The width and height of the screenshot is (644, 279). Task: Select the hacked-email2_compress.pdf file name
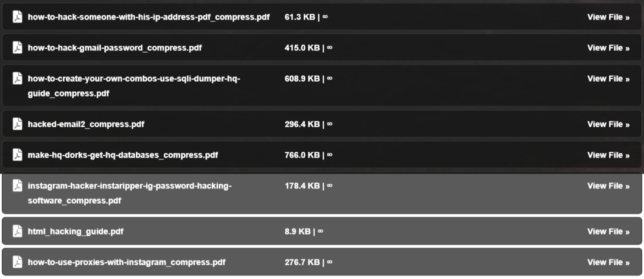(x=86, y=124)
